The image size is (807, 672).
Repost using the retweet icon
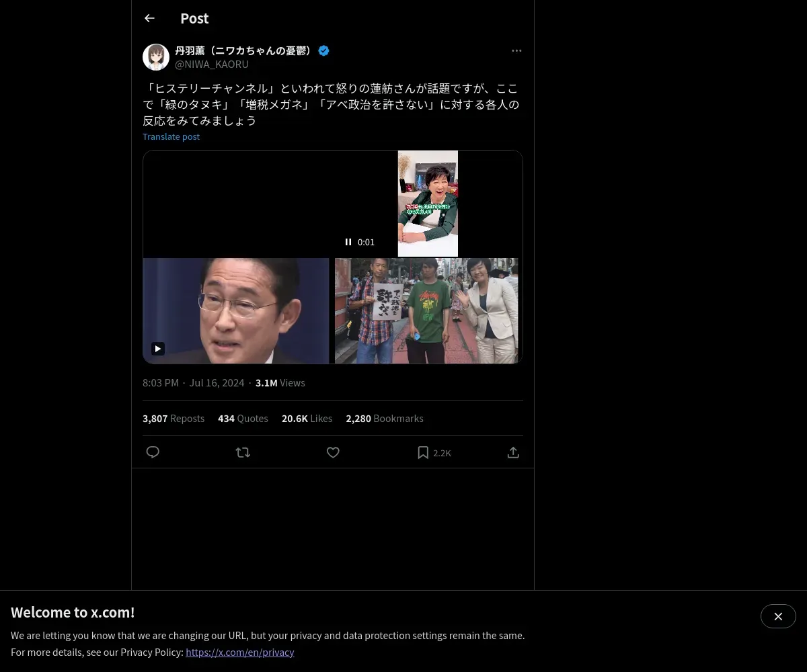point(243,452)
